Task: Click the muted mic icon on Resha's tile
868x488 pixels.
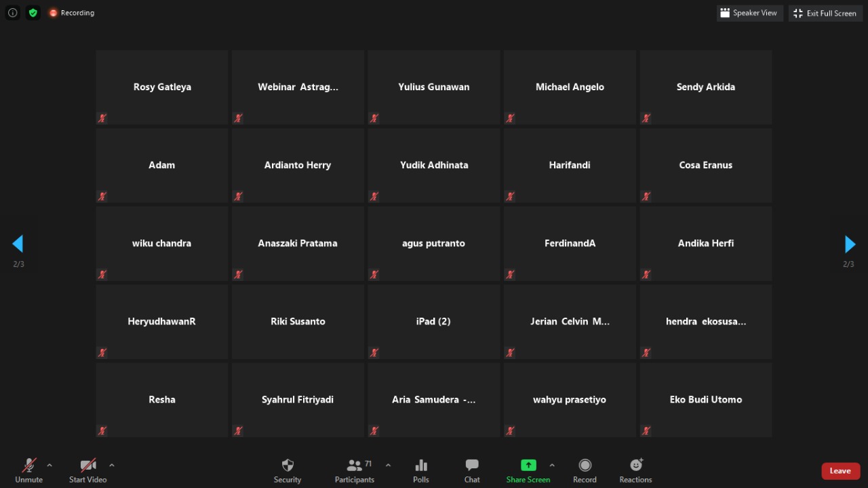Action: click(x=102, y=430)
